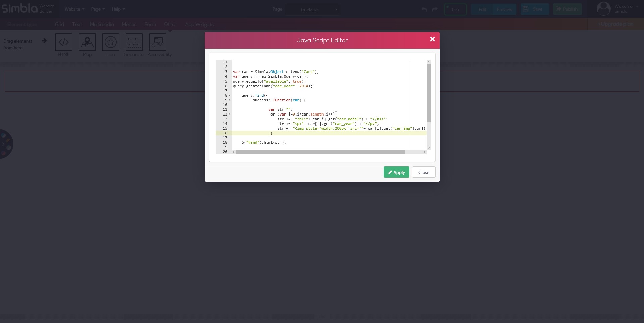The width and height of the screenshot is (644, 323).
Task: Click the Pro button
Action: (455, 9)
